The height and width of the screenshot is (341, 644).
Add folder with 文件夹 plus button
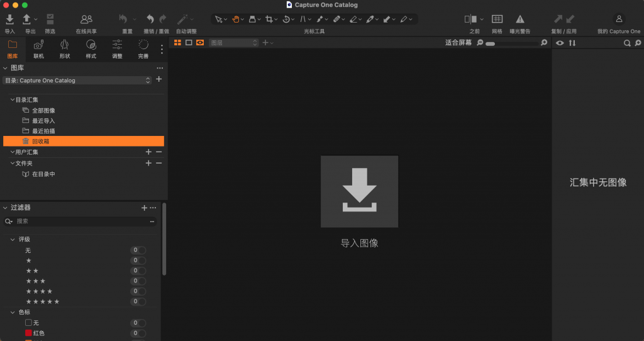pyautogui.click(x=148, y=163)
